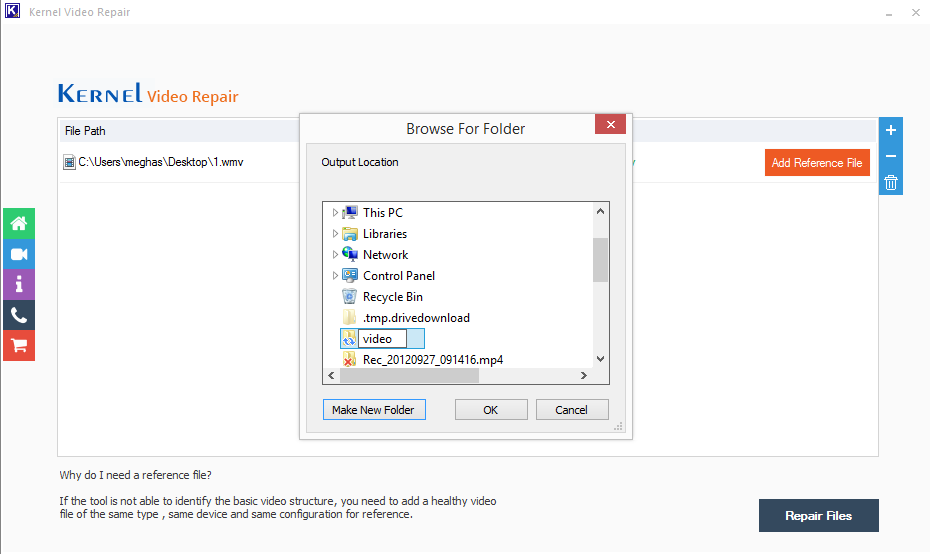This screenshot has height=554, width=932.
Task: Click the minus remove file icon
Action: click(890, 156)
